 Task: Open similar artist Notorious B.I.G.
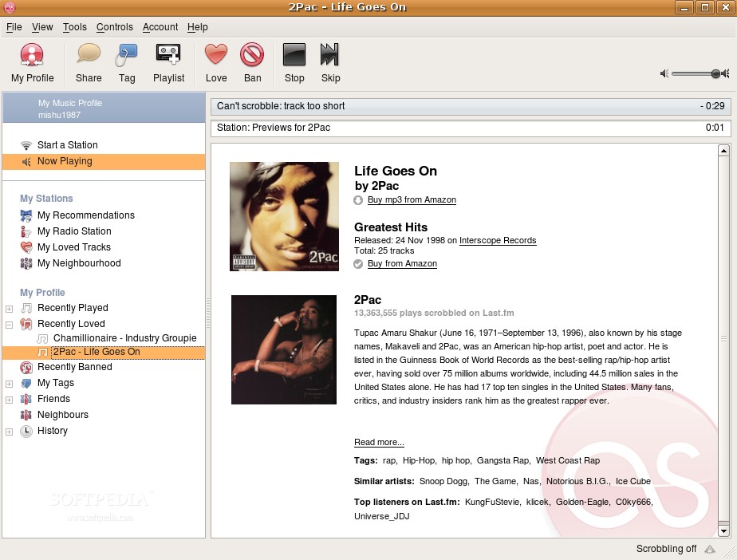(x=577, y=482)
